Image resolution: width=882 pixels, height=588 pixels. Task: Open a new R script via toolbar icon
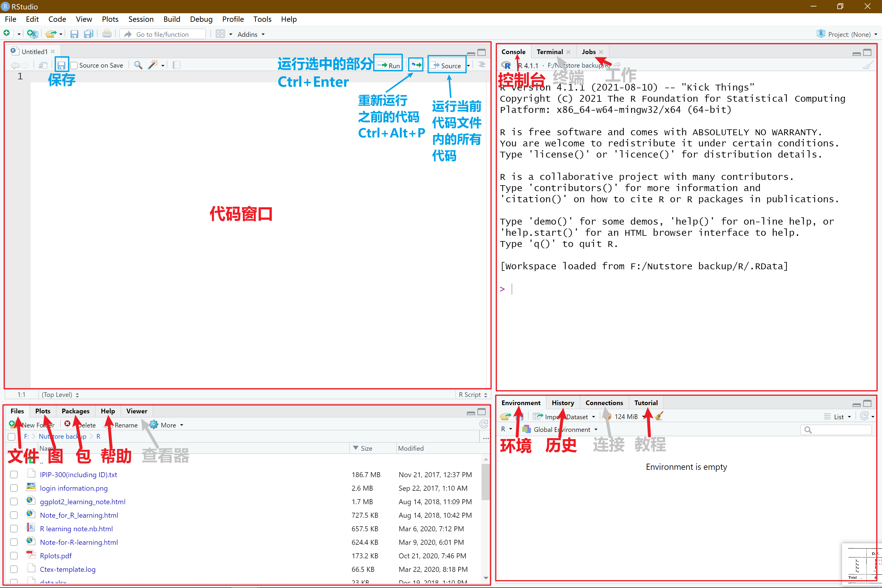(x=8, y=34)
